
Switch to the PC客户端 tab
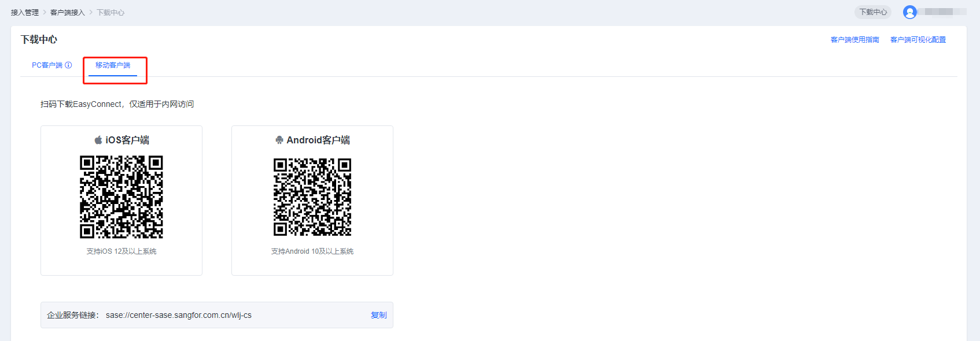pyautogui.click(x=47, y=65)
